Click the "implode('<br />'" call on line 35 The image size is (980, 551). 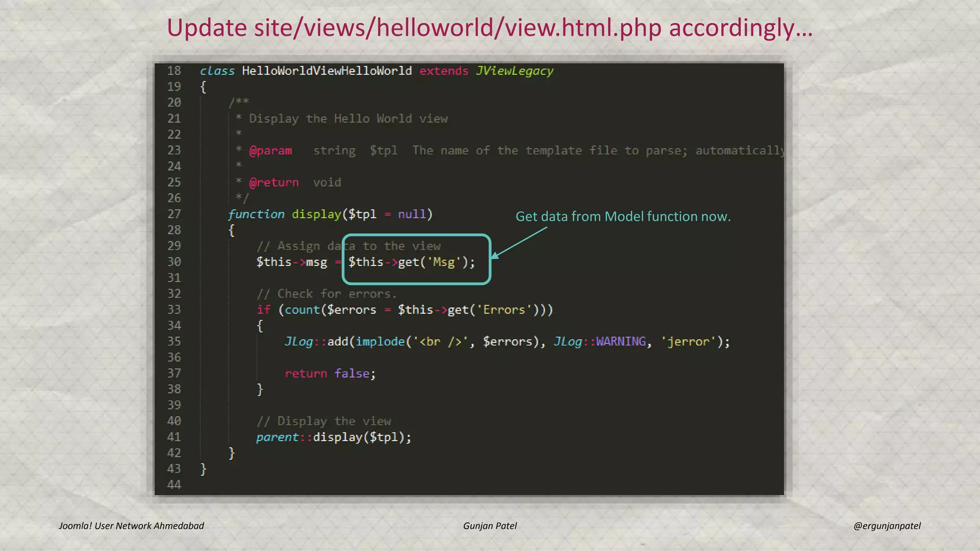[x=412, y=342]
